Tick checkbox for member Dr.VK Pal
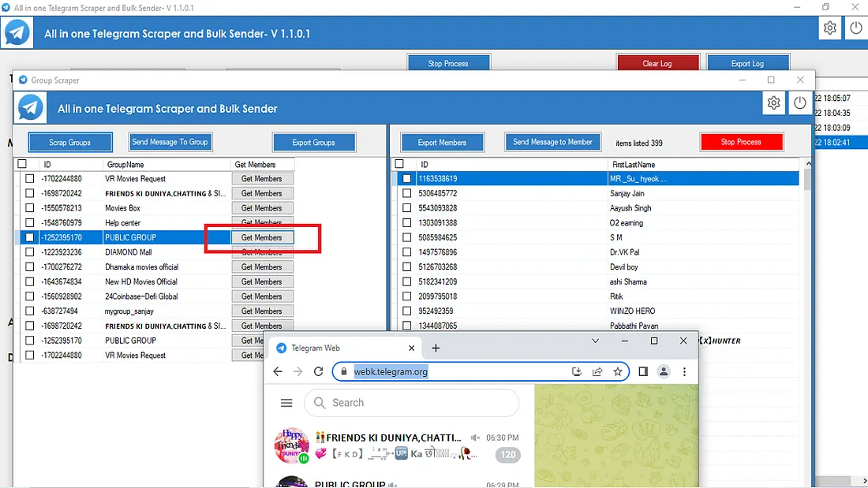Viewport: 868px width, 488px height. (x=407, y=251)
